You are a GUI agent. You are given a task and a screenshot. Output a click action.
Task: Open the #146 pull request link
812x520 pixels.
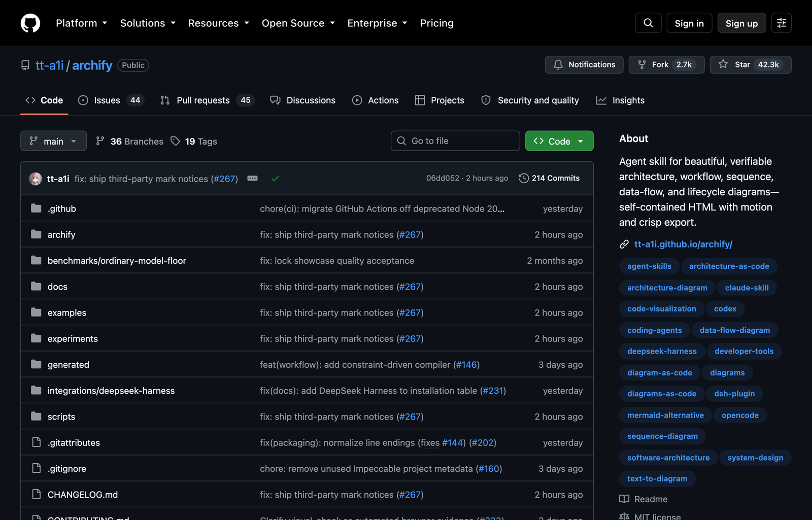tap(466, 364)
